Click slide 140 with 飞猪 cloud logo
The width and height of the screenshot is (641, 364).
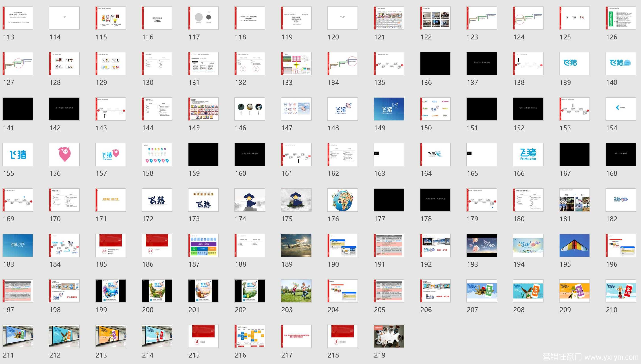coord(621,63)
